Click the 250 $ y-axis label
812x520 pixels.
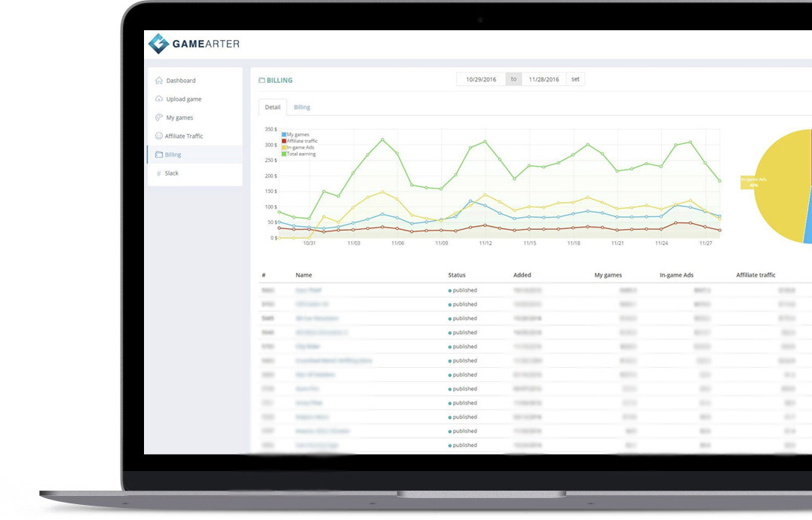point(271,161)
